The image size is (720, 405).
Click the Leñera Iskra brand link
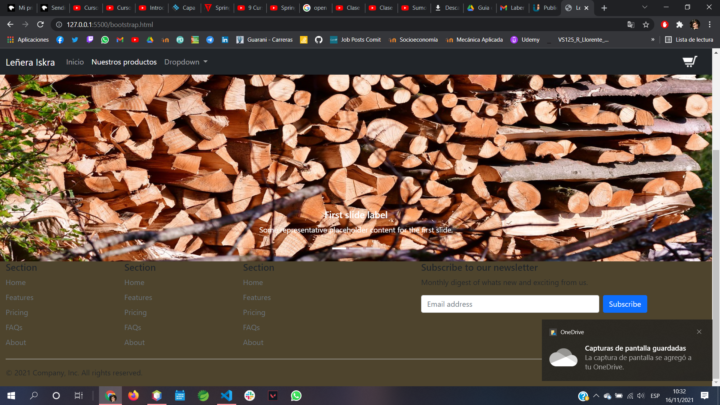pos(30,62)
